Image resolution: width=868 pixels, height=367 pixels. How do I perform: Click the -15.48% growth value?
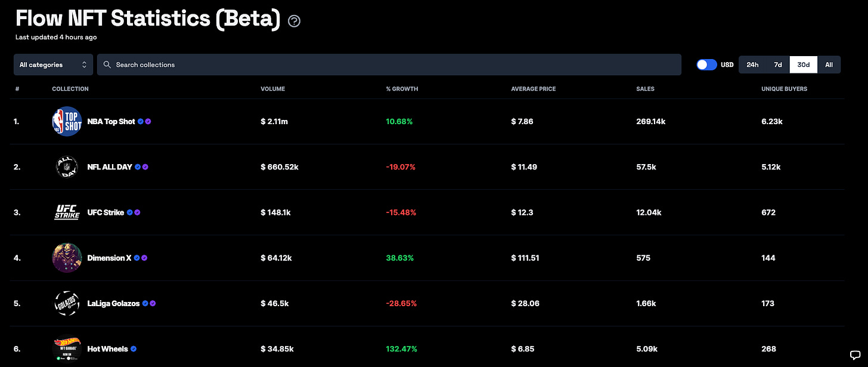401,212
